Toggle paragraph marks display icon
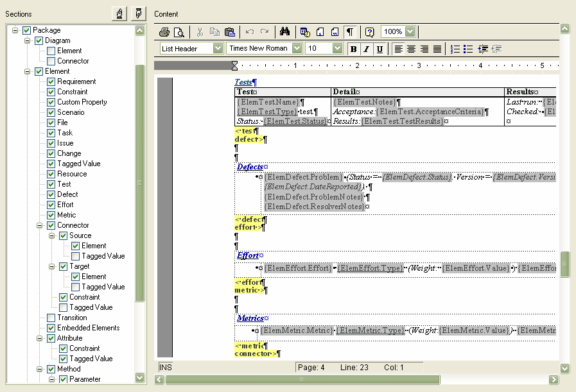The image size is (576, 392). tap(350, 32)
